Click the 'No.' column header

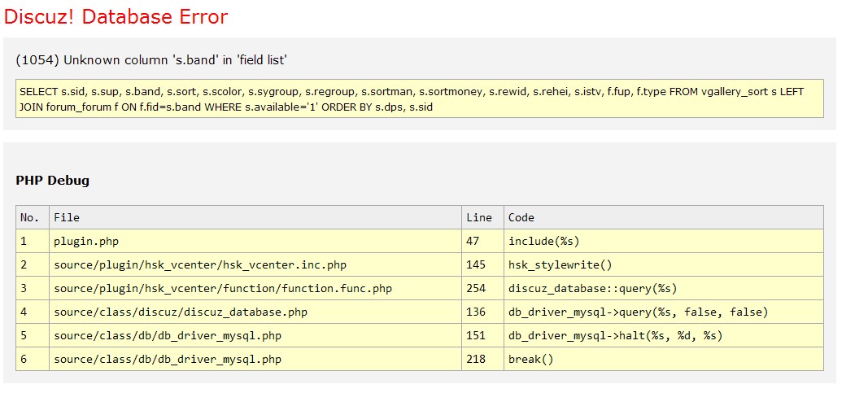[x=33, y=217]
